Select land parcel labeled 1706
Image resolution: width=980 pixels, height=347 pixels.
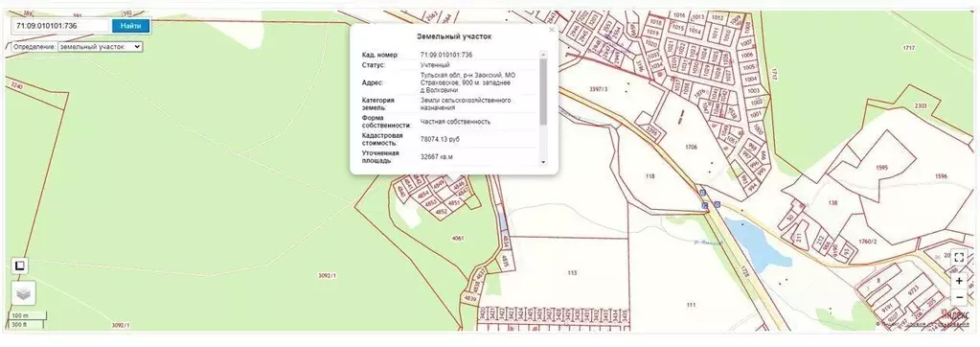click(x=691, y=148)
